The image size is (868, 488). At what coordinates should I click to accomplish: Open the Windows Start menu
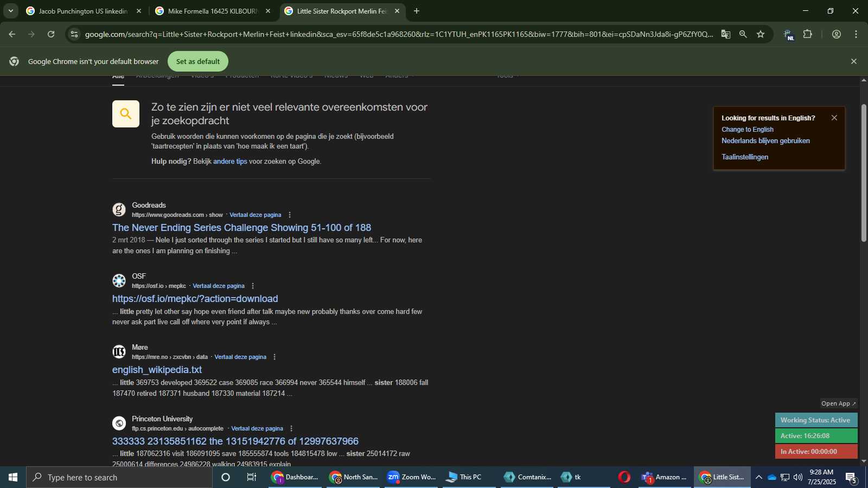pyautogui.click(x=13, y=477)
